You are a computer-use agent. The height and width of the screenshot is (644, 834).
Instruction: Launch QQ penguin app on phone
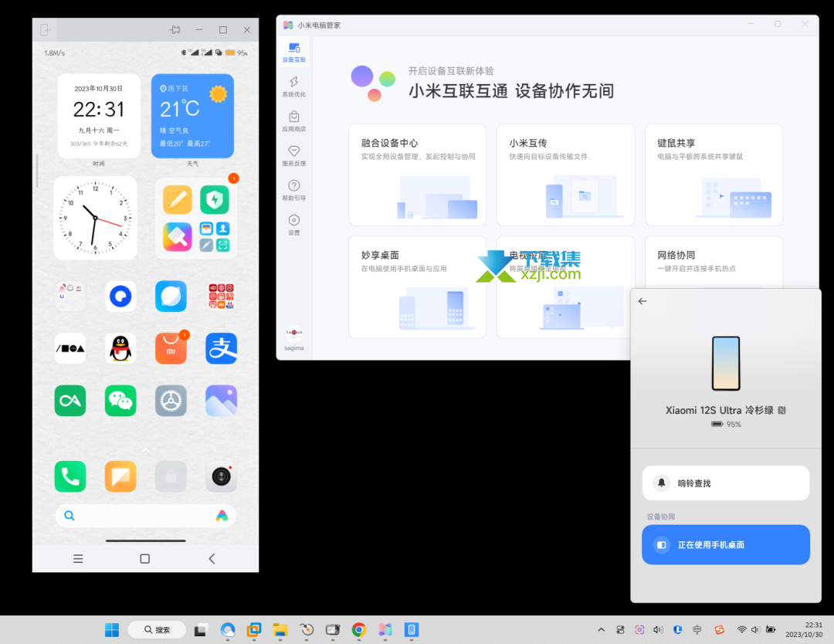(120, 348)
